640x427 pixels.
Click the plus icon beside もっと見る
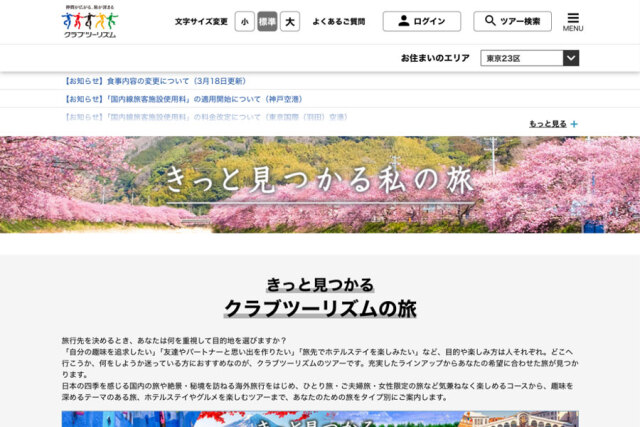(574, 124)
